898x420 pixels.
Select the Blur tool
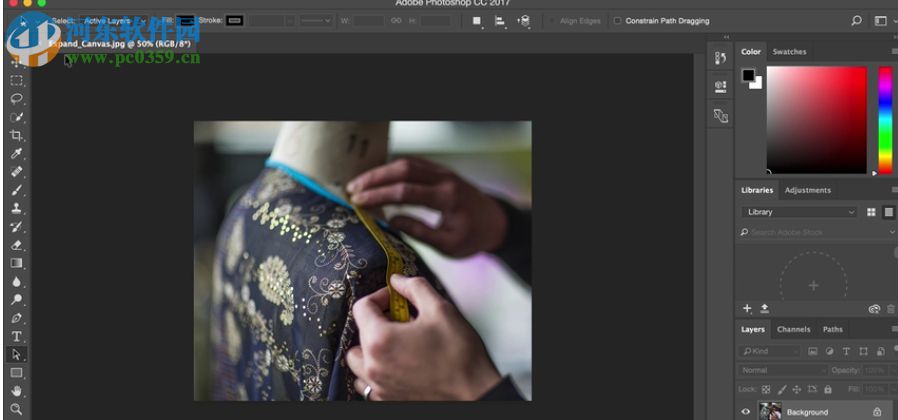point(16,281)
